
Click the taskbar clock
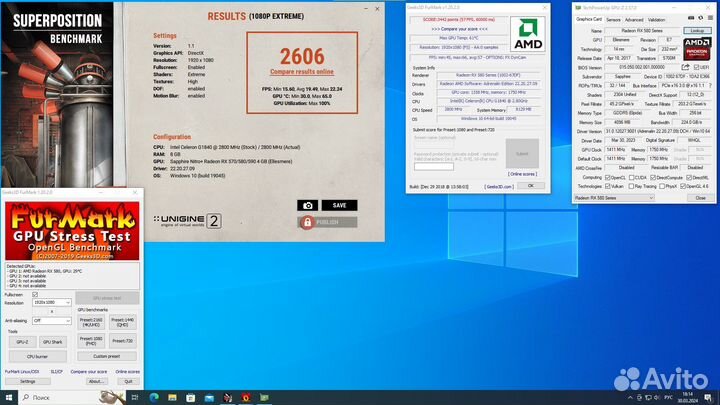point(688,397)
